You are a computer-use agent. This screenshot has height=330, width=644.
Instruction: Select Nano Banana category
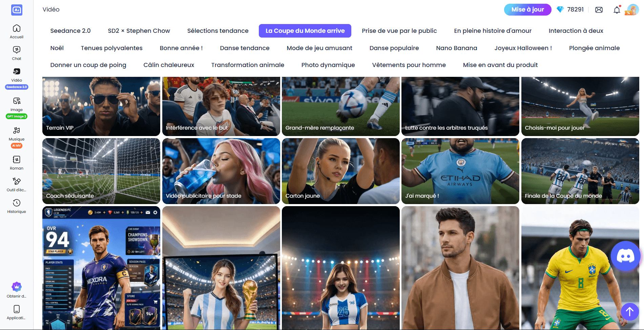tap(456, 48)
